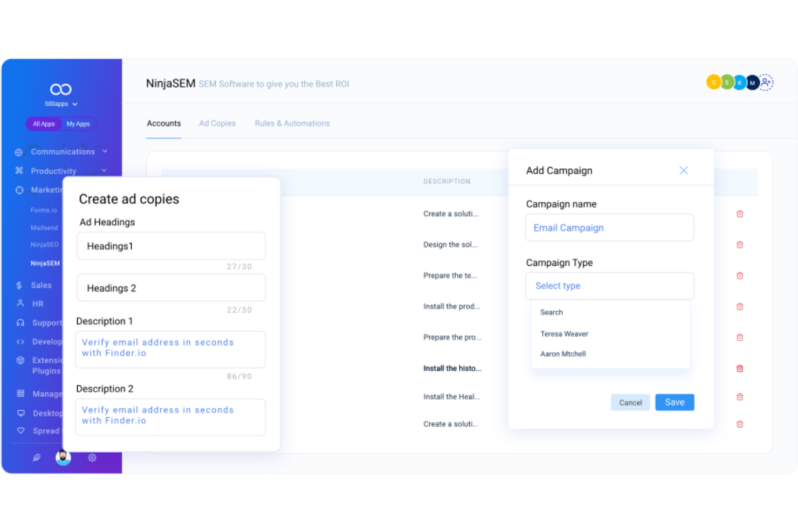Delete the "Install the histo..." row
Screen dimensions: 798x532
click(x=740, y=369)
